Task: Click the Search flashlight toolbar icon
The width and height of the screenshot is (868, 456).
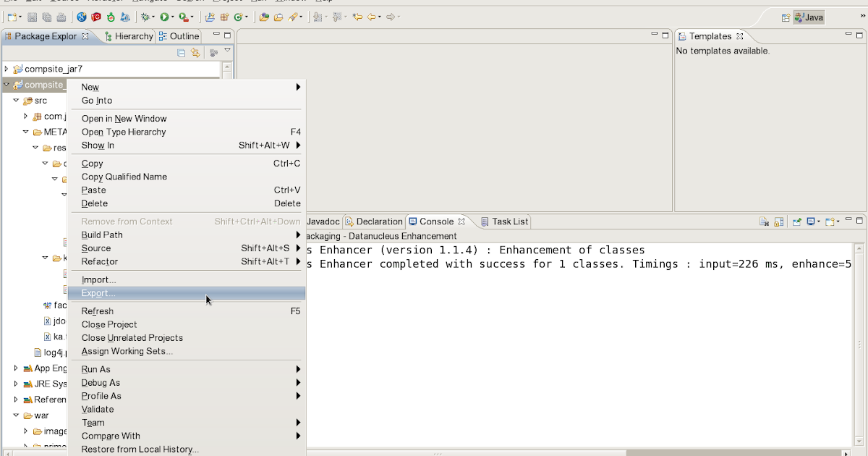Action: [294, 17]
